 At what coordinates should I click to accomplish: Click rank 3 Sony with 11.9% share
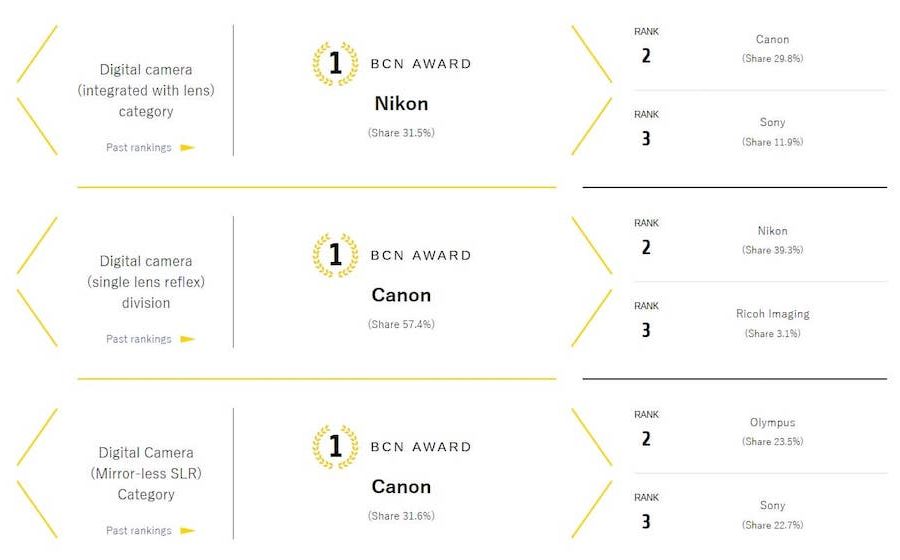coord(772,123)
